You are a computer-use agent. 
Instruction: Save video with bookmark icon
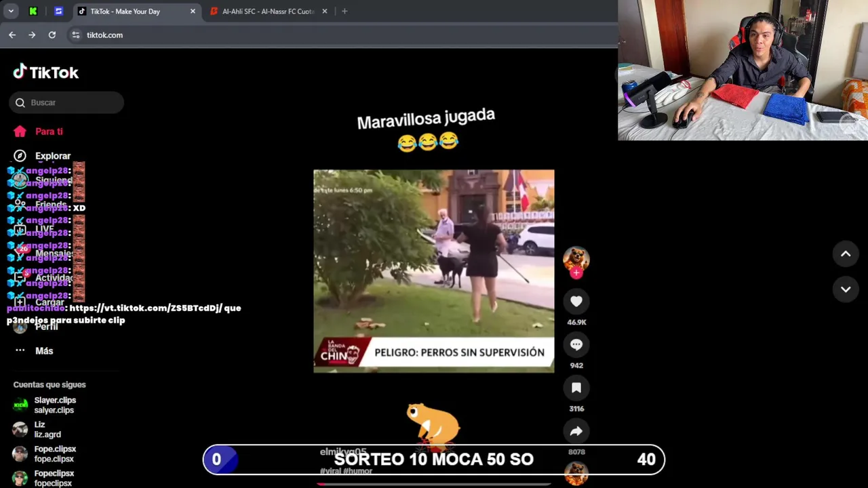point(576,388)
